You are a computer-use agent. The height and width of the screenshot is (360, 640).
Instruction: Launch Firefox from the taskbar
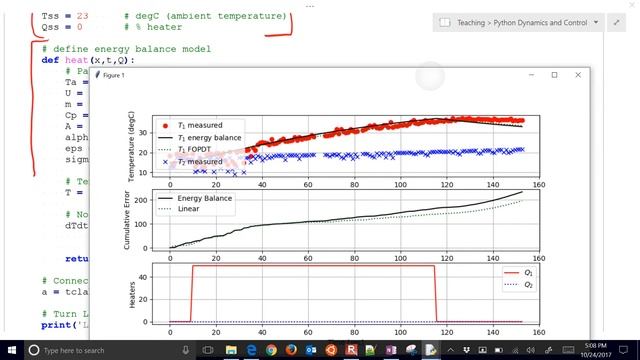pyautogui.click(x=291, y=350)
